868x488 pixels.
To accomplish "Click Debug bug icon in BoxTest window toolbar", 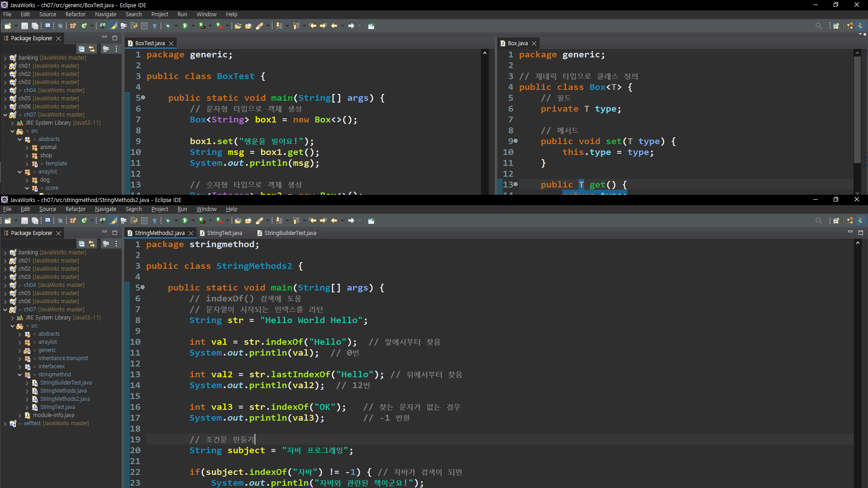I will coord(168,26).
